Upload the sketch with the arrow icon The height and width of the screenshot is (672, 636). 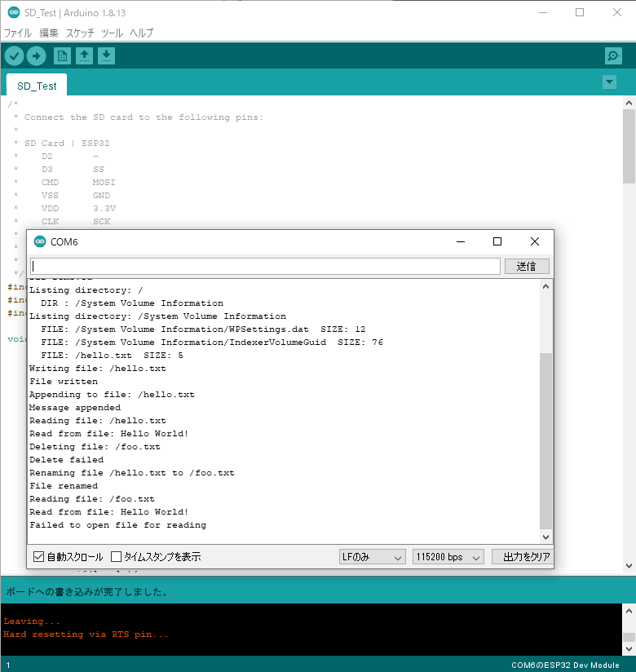37,55
